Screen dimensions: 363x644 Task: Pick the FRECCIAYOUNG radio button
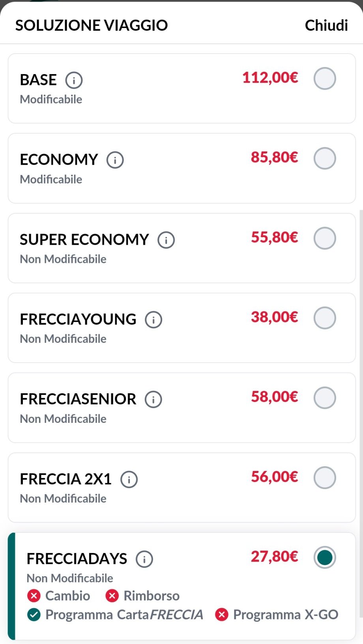tap(325, 318)
